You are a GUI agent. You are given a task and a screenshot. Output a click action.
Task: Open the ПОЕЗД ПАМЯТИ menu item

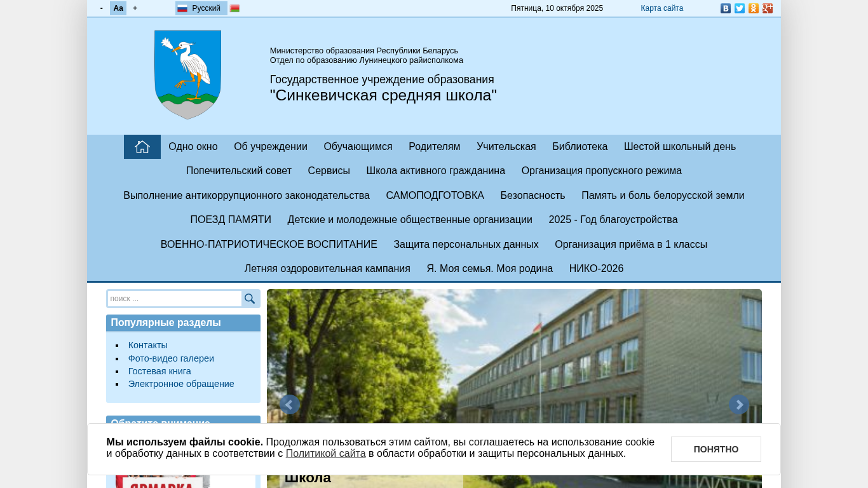coord(231,220)
